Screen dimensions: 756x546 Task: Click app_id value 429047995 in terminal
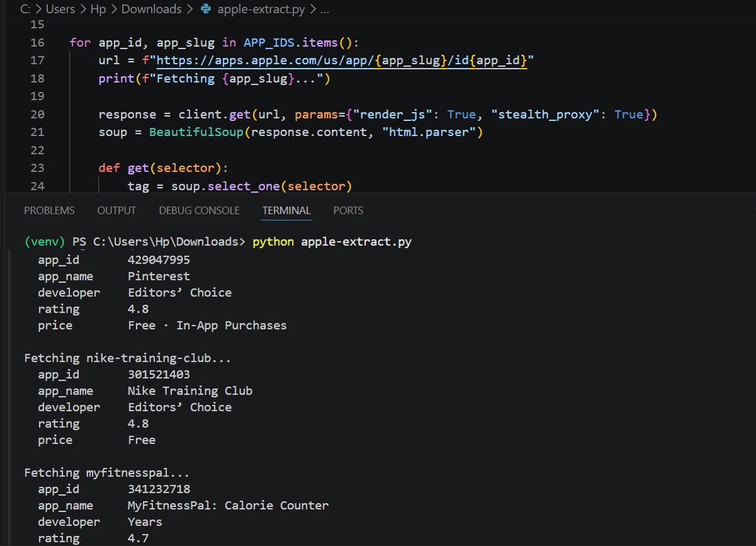tap(159, 260)
